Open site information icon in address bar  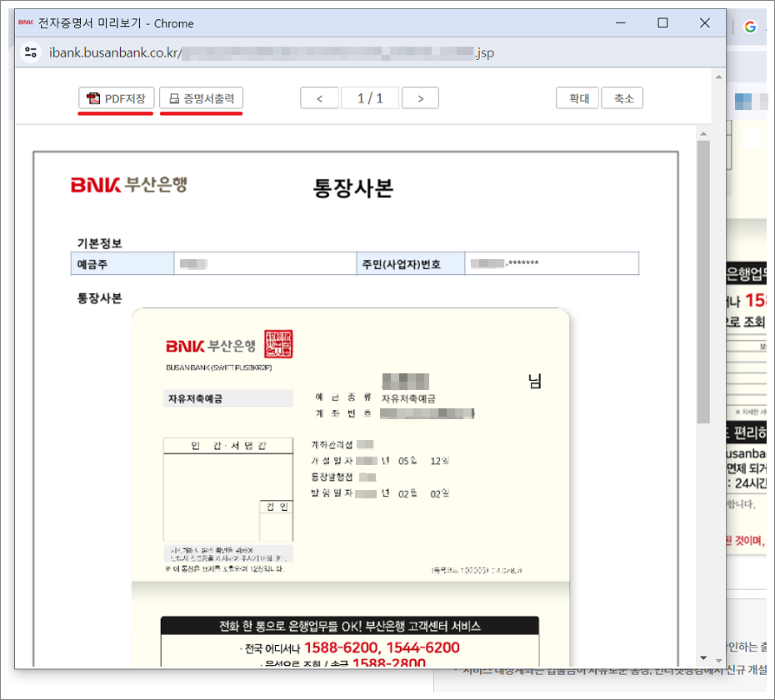click(x=31, y=52)
